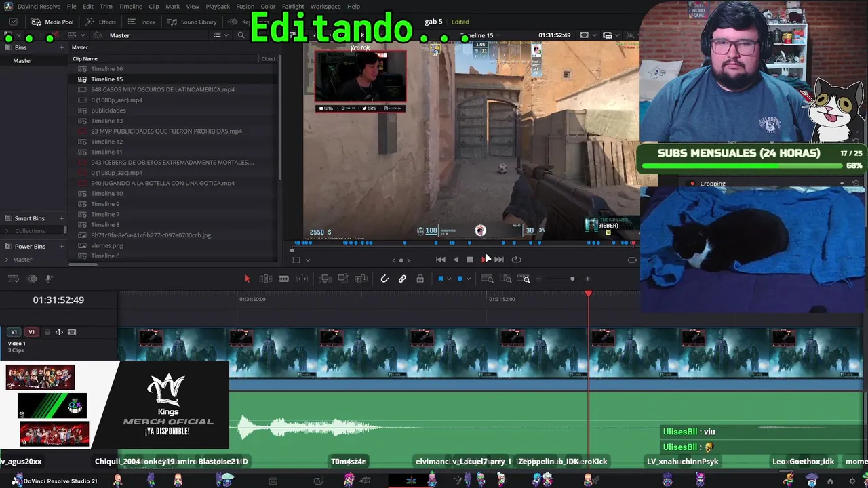
Task: Click the DaVinci Resolve logo icon
Action: point(8,6)
